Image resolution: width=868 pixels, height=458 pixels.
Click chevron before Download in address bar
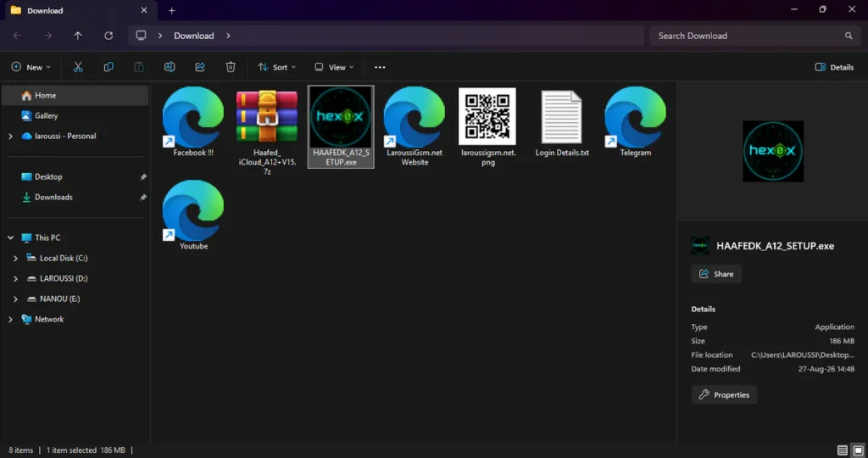point(160,36)
